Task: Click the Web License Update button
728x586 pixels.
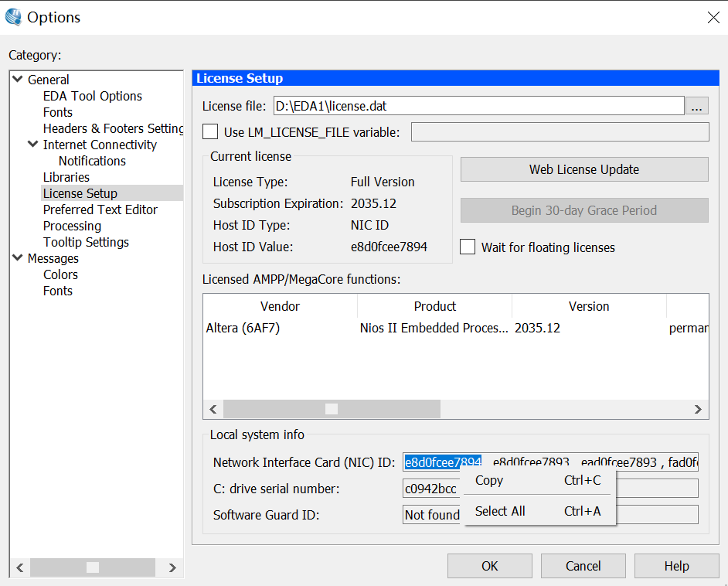Action: 583,169
